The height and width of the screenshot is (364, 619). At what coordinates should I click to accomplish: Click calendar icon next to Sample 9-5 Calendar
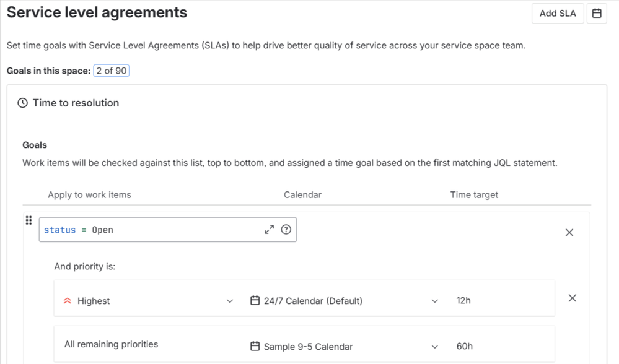255,346
